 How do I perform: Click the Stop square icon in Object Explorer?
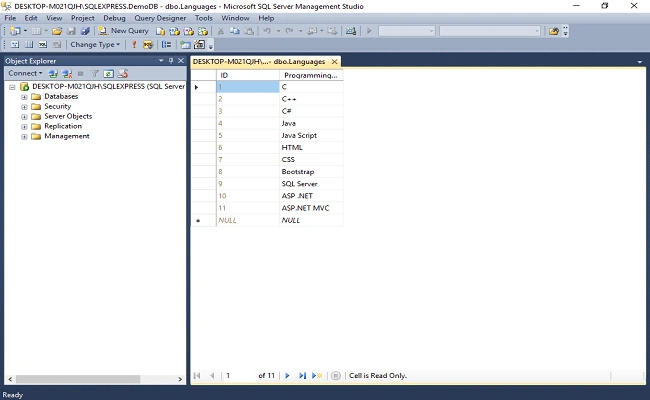click(80, 73)
